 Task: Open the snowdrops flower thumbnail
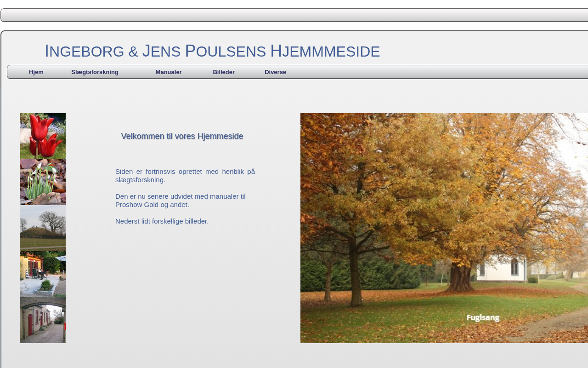click(x=43, y=182)
